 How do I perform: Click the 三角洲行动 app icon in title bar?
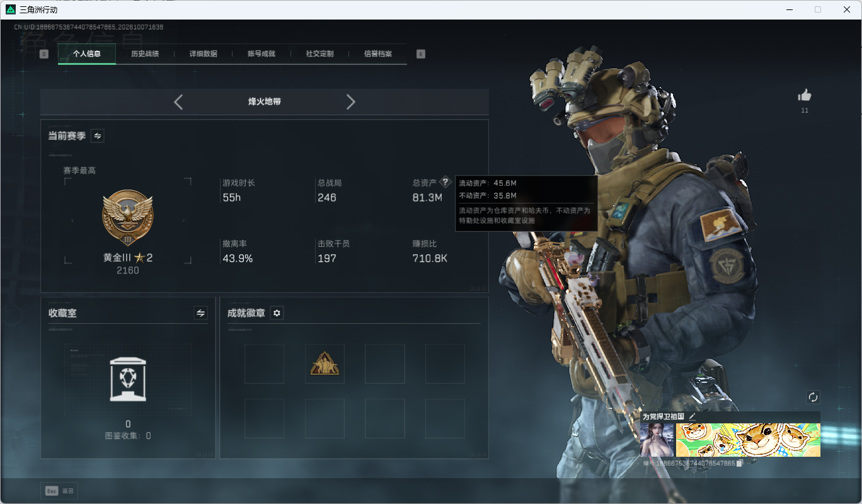pos(11,9)
